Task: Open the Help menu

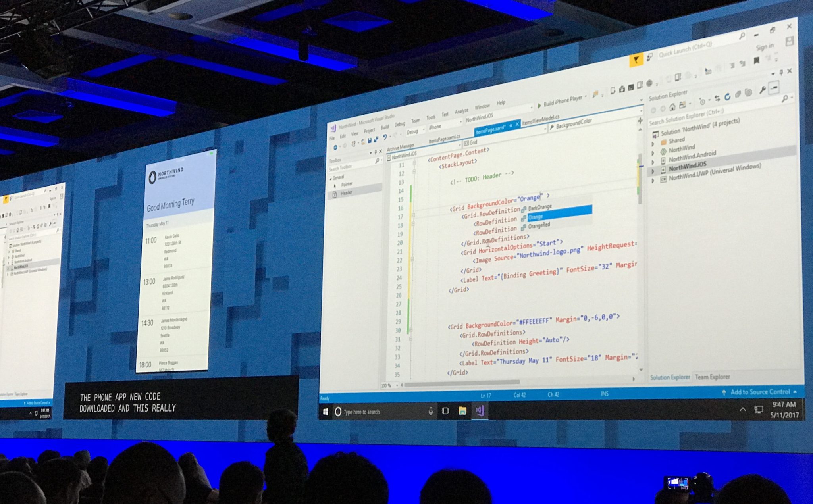Action: tap(501, 103)
